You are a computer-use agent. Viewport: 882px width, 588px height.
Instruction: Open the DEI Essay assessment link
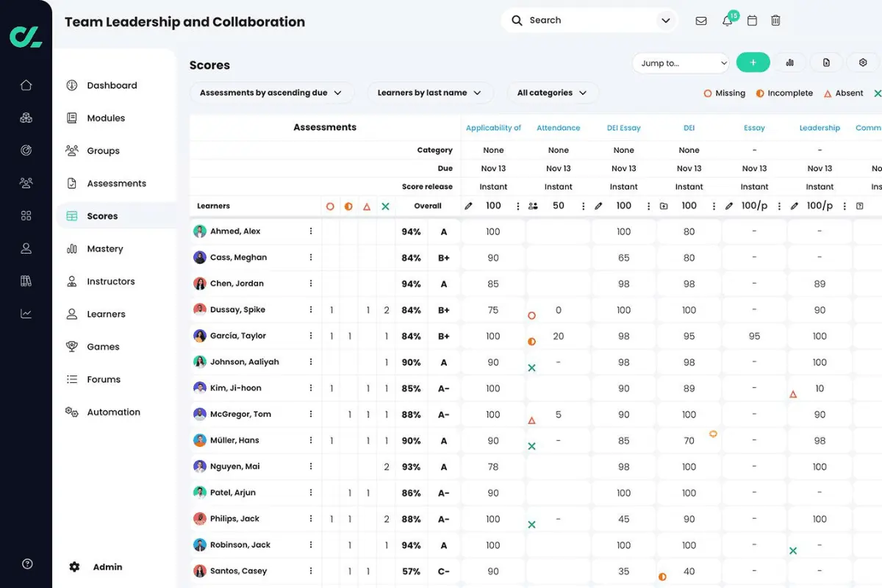pos(624,128)
